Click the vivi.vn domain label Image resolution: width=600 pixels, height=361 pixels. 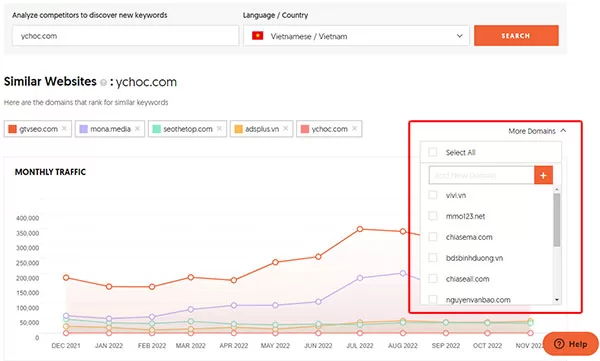tap(456, 195)
